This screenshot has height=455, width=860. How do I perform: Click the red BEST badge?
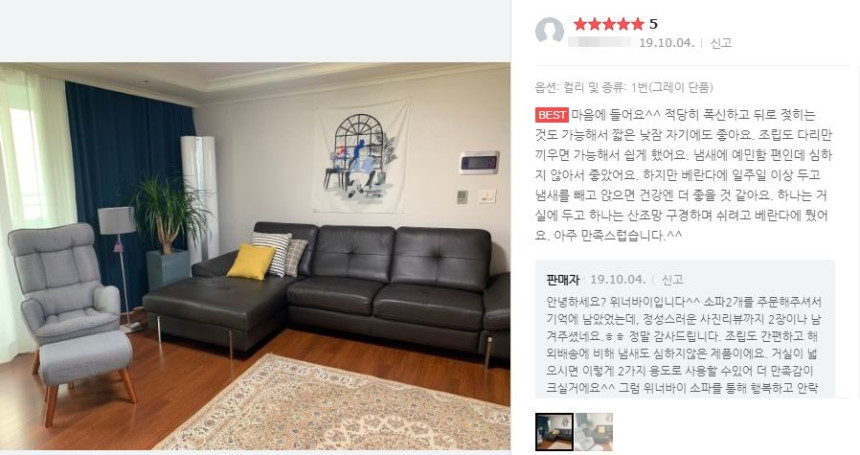pos(552,115)
